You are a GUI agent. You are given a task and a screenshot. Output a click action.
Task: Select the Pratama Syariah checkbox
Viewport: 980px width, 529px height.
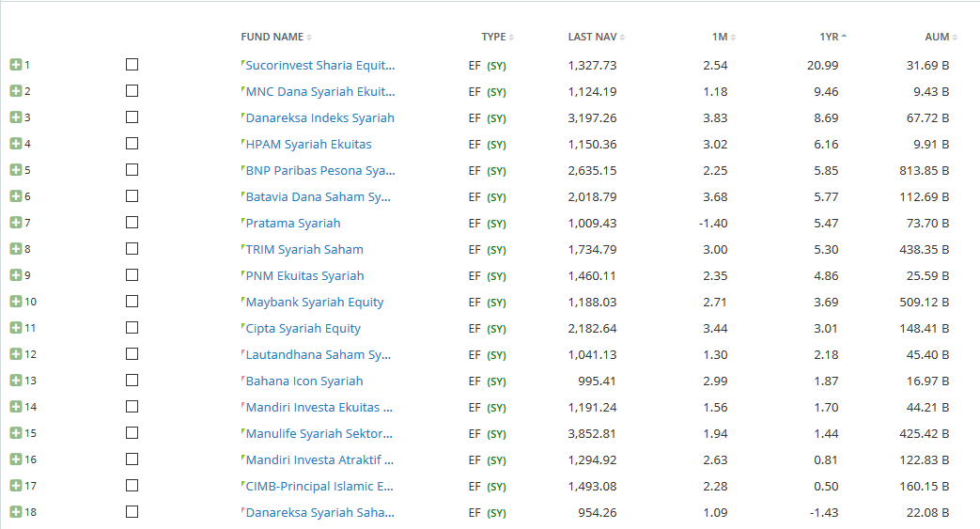(132, 223)
